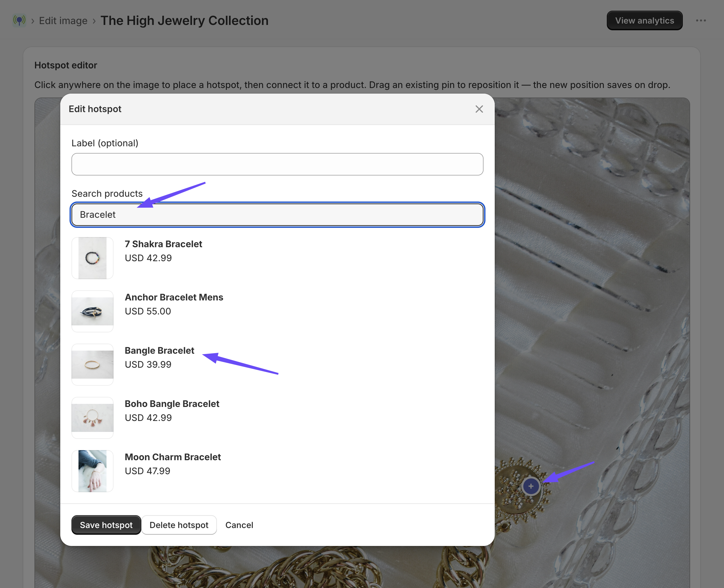
Task: Select Anchor Bracelet Mens thumbnail
Action: [92, 311]
